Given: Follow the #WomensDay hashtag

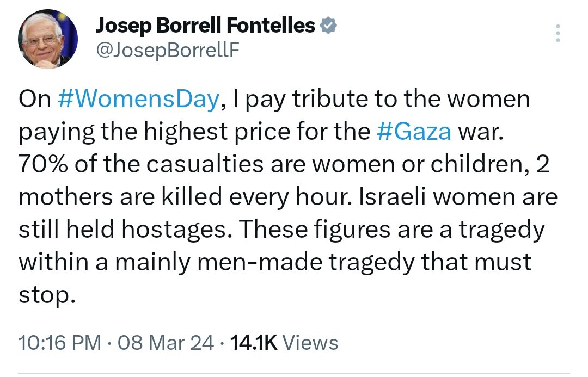Looking at the screenshot, I should click(x=138, y=100).
